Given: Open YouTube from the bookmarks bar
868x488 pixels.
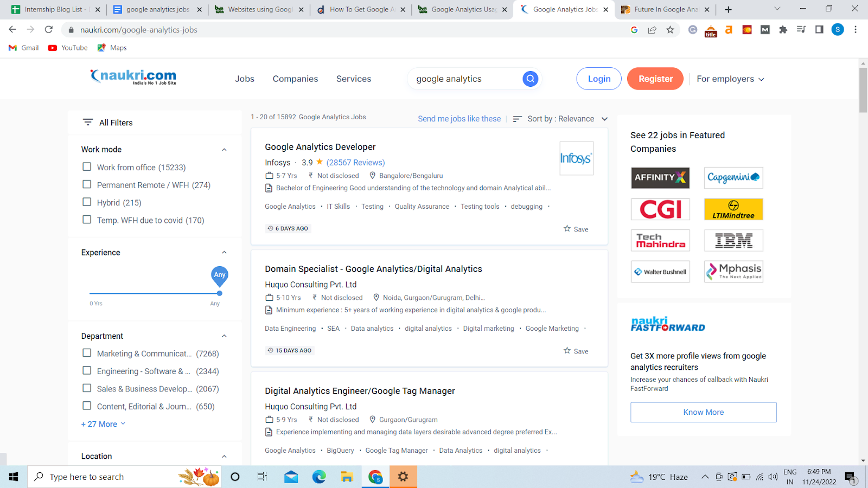Looking at the screenshot, I should pyautogui.click(x=67, y=48).
